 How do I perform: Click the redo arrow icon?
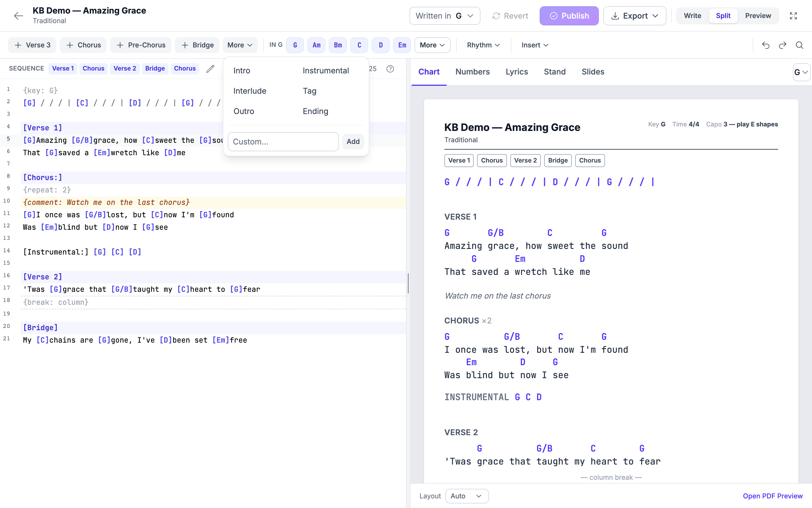point(782,45)
